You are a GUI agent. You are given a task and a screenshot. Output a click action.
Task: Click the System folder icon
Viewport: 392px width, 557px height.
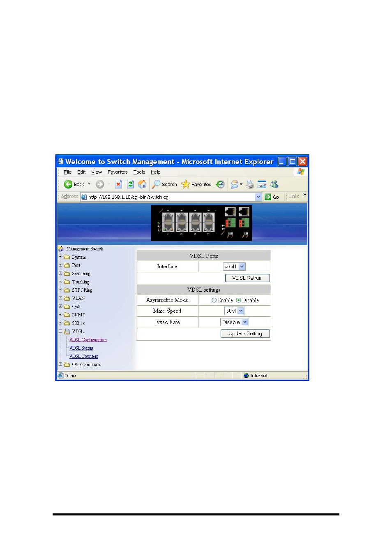point(67,257)
